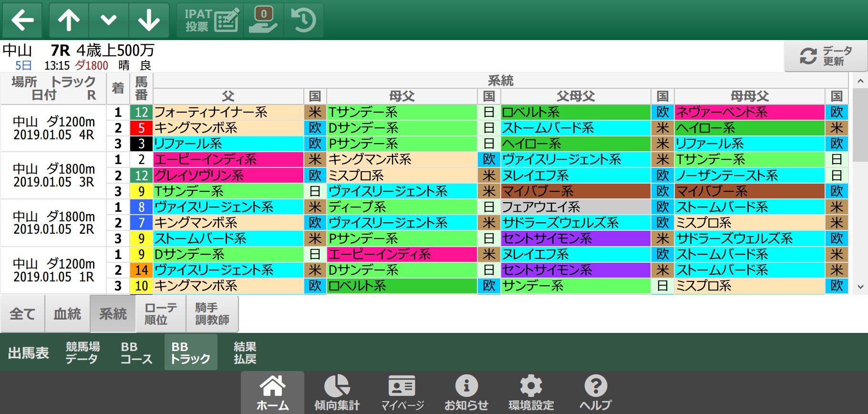Click the 5日 day label
The height and width of the screenshot is (414, 868).
point(23,65)
